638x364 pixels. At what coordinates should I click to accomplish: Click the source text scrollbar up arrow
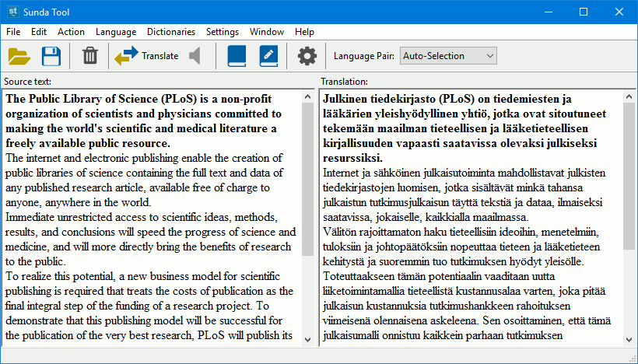point(307,96)
